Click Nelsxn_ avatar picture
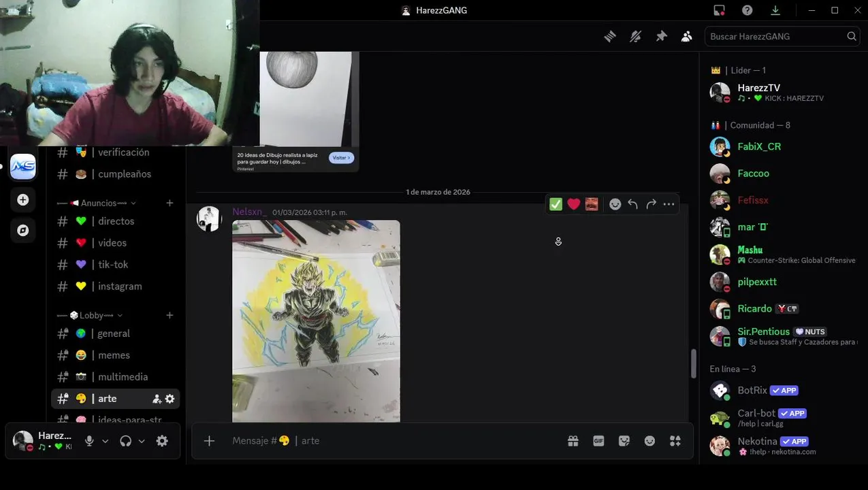This screenshot has height=490, width=868. click(209, 218)
